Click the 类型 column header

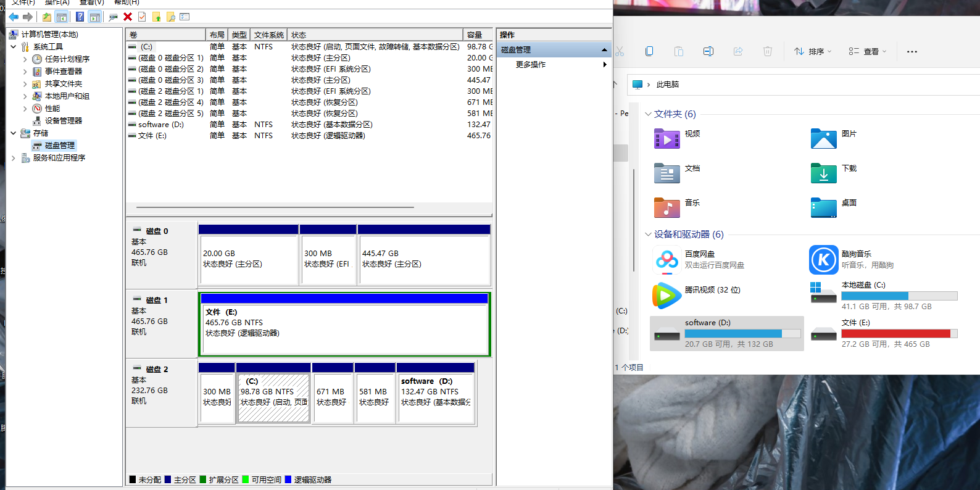(x=239, y=35)
